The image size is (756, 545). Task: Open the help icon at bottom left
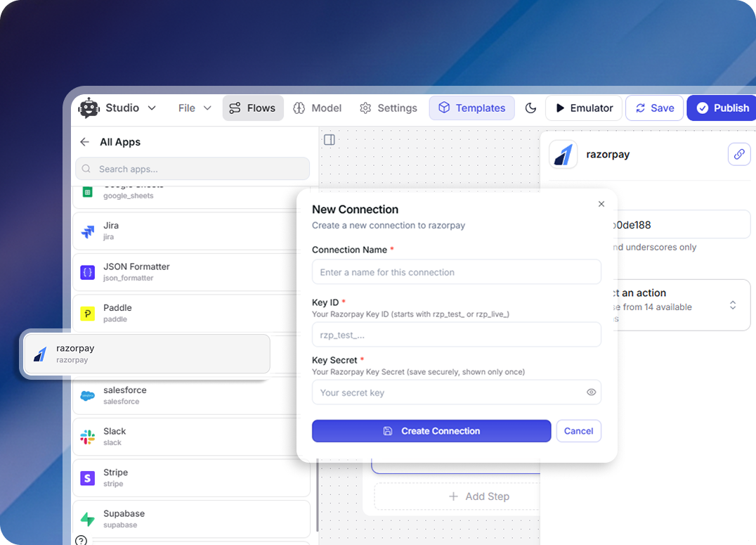coord(81,540)
